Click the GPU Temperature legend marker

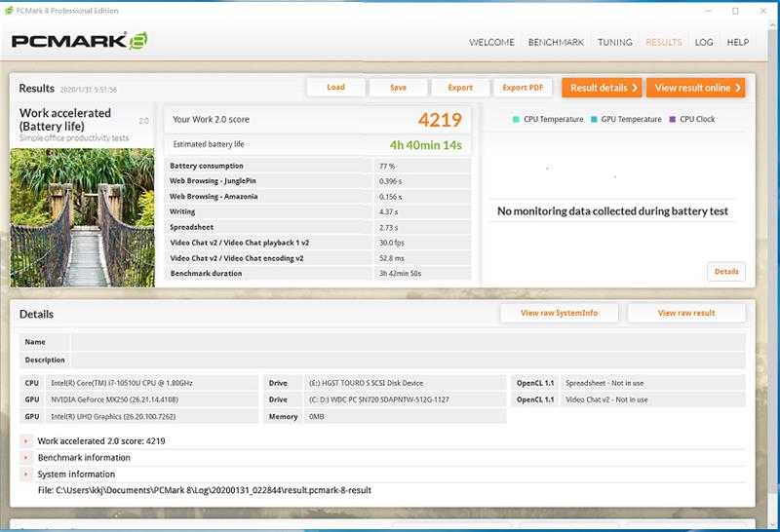tap(594, 119)
